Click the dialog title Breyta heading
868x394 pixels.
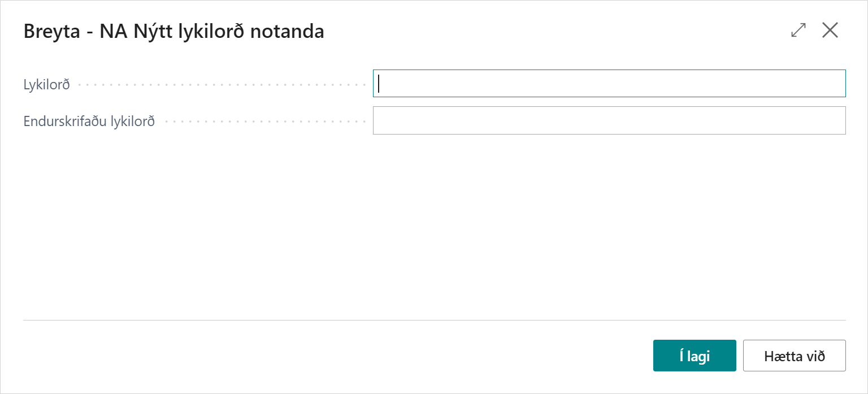[173, 32]
